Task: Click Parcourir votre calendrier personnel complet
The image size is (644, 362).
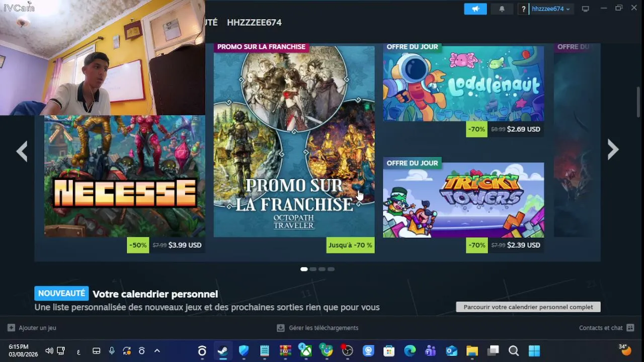Action: point(528,307)
